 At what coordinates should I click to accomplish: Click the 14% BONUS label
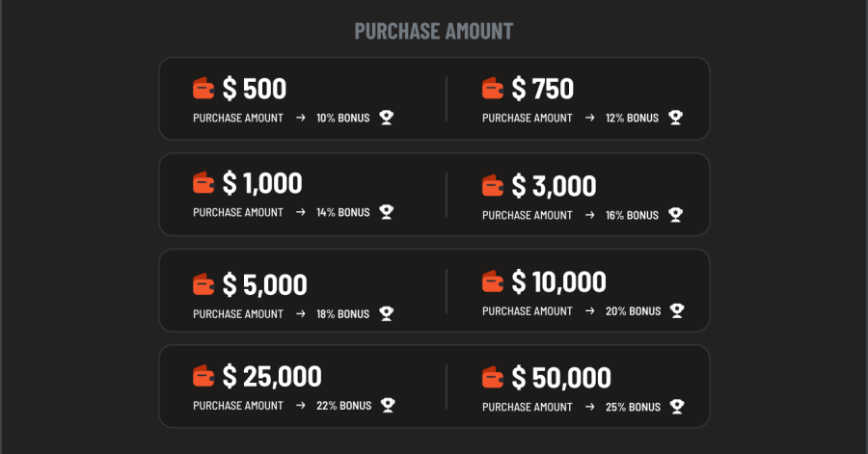point(343,212)
